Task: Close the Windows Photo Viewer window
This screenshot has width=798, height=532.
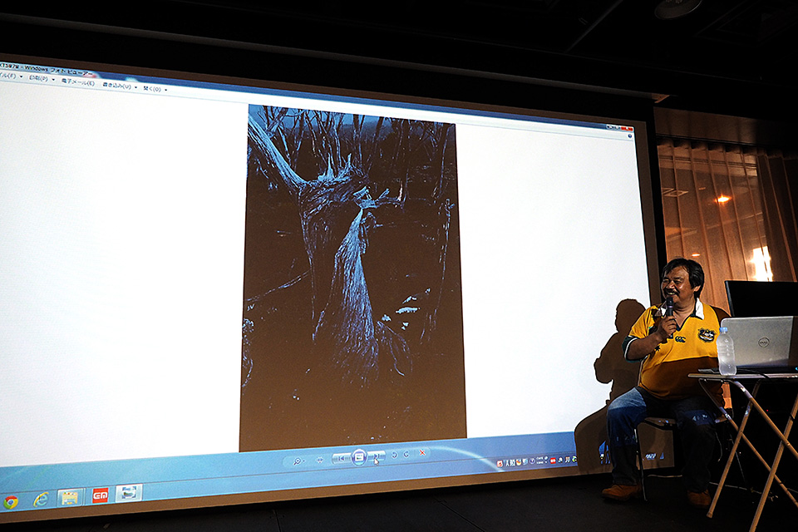Action: click(x=627, y=128)
